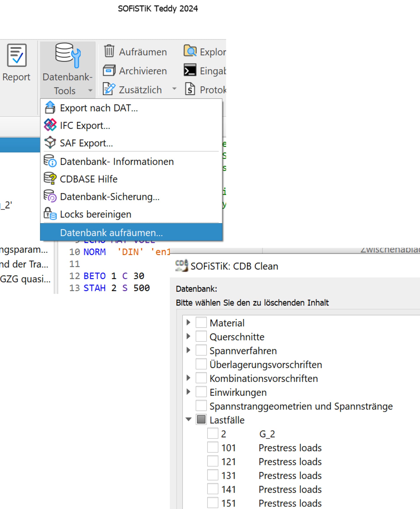The height and width of the screenshot is (509, 420).
Task: Expand the Einwirkungen tree node
Action: [x=189, y=392]
